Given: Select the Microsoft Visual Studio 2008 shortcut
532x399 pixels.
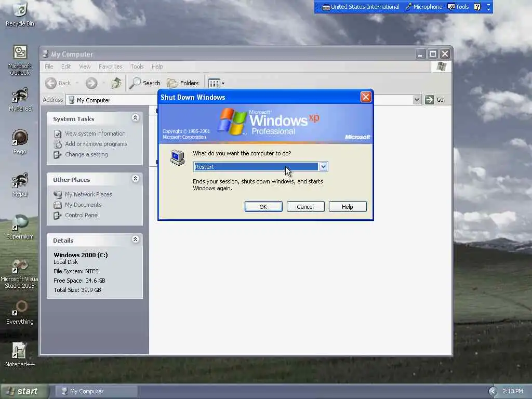Looking at the screenshot, I should 20,273.
